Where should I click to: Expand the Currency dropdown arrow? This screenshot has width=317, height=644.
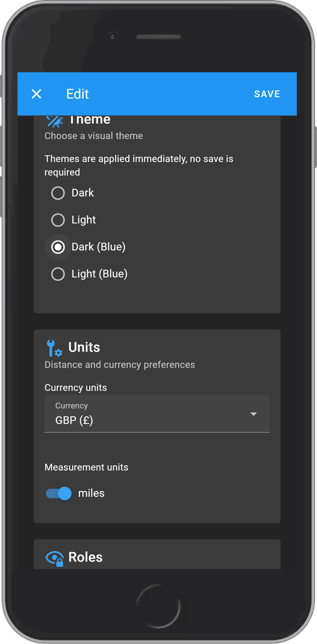253,414
